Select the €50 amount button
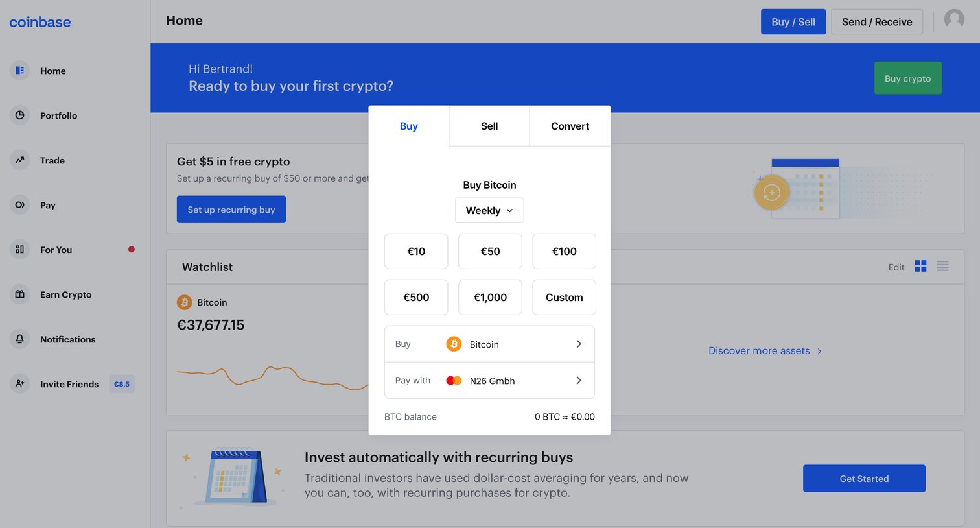This screenshot has height=528, width=980. 490,251
